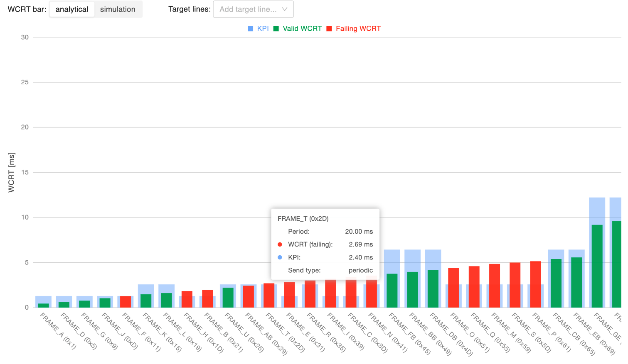The image size is (628, 364).
Task: Click the blue KPI legend color square
Action: [251, 29]
